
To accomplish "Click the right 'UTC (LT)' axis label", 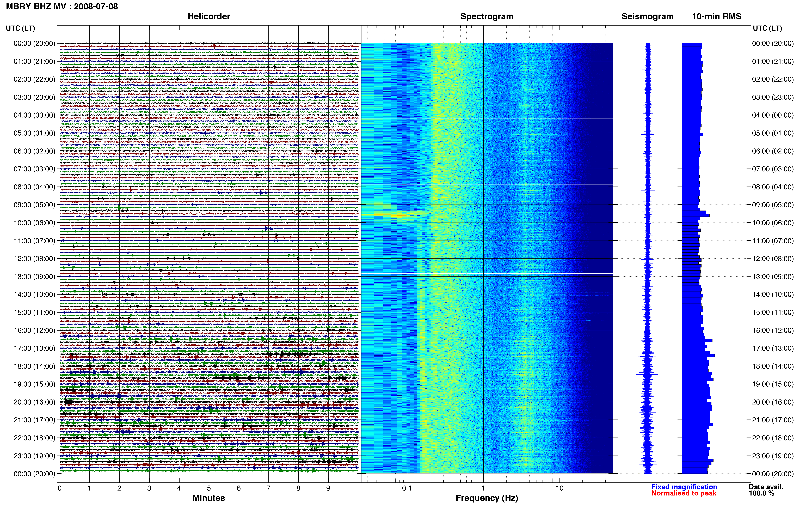I will [767, 28].
